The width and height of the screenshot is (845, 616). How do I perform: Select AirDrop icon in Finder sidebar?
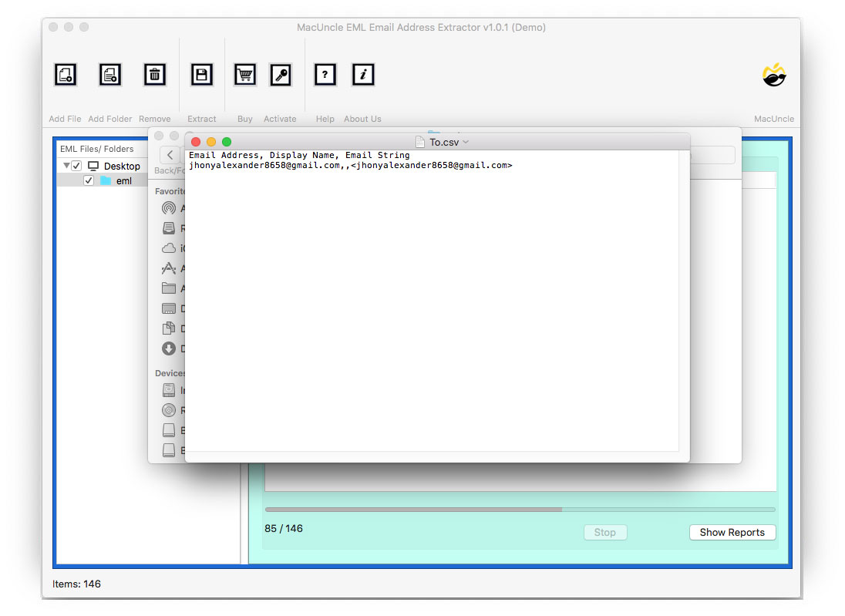point(169,208)
